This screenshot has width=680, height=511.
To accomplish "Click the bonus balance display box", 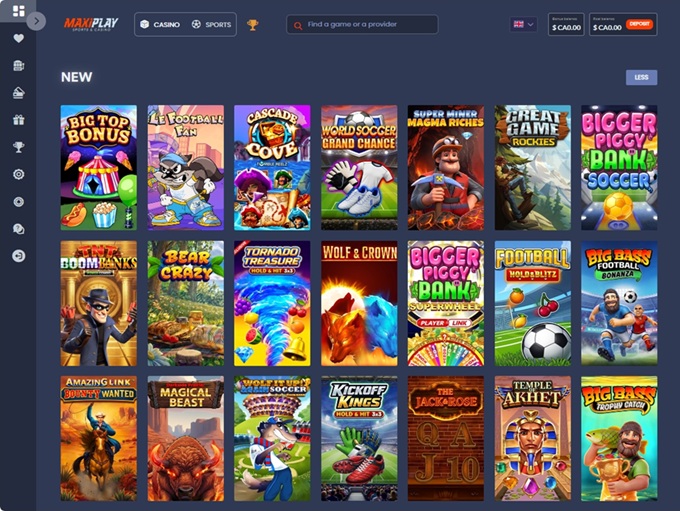I will click(x=566, y=24).
